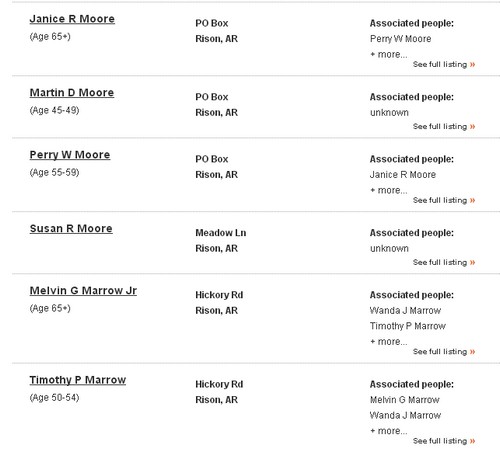Open Melvin G Marrow Jr's name link
The width and height of the screenshot is (500, 449).
pyautogui.click(x=83, y=291)
